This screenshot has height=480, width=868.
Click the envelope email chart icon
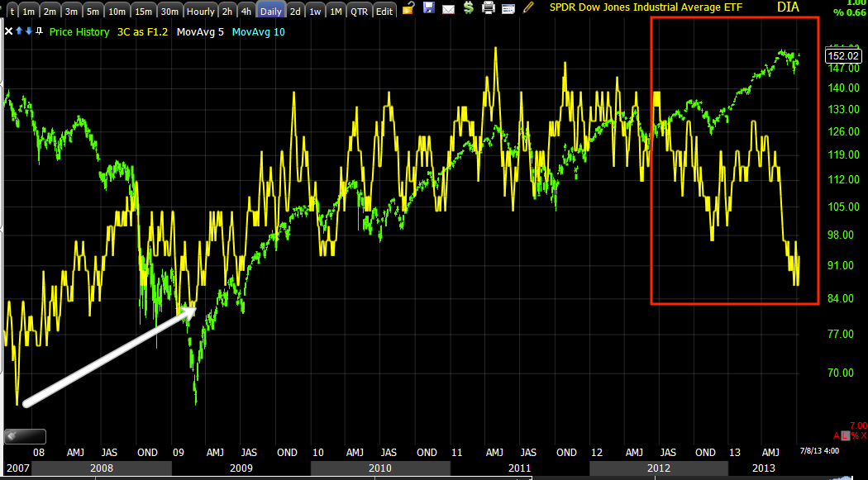click(448, 8)
